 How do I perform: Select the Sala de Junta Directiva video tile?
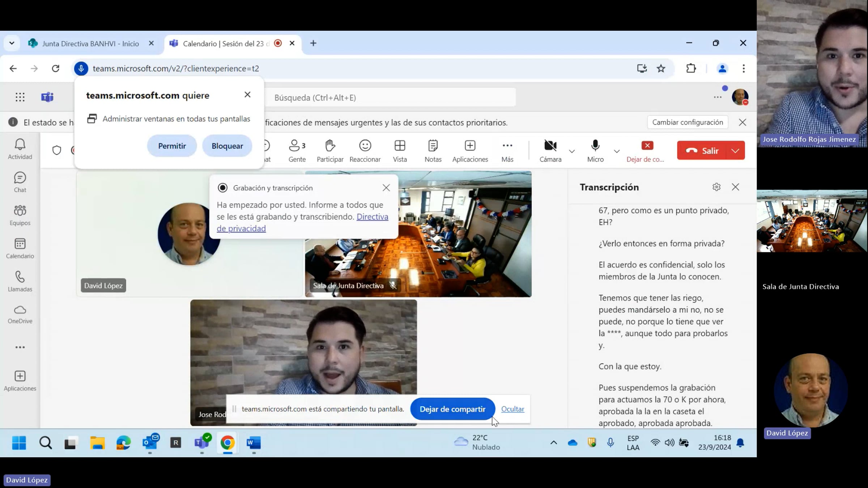click(x=418, y=234)
